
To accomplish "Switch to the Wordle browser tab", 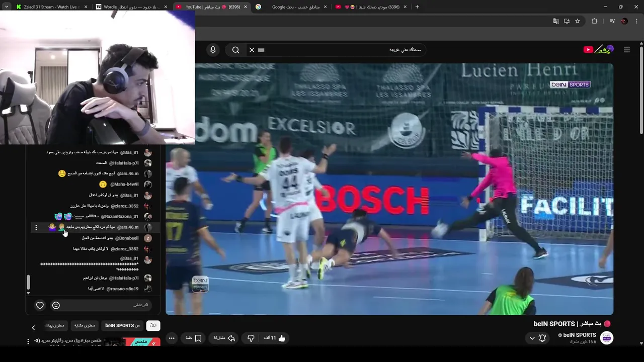I will pyautogui.click(x=132, y=7).
